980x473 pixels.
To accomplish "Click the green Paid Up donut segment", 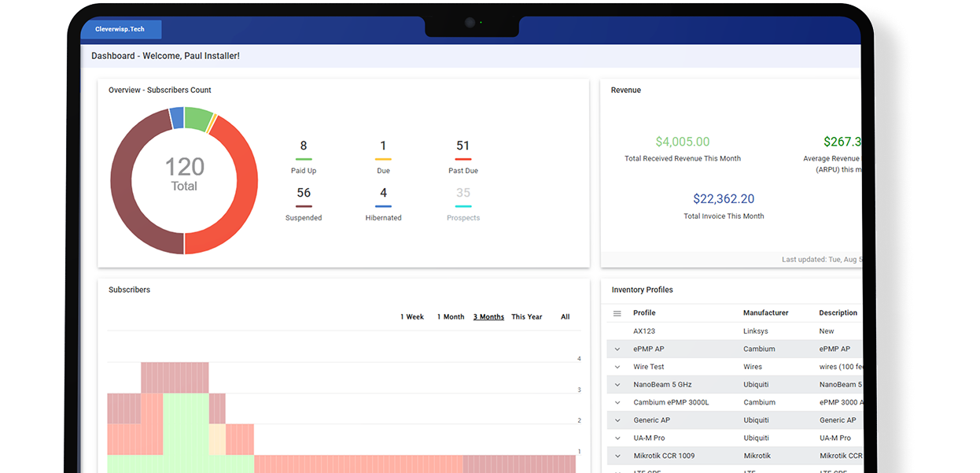I will [198, 118].
